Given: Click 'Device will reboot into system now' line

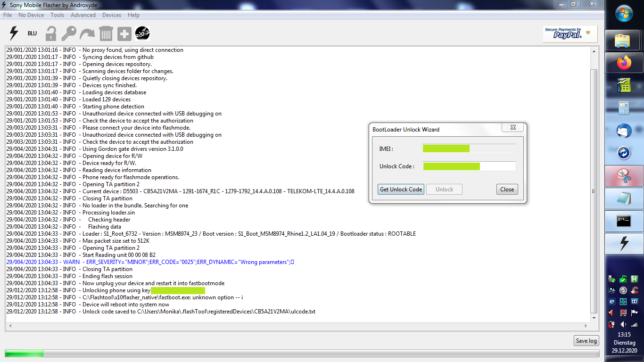Looking at the screenshot, I should (88, 304).
